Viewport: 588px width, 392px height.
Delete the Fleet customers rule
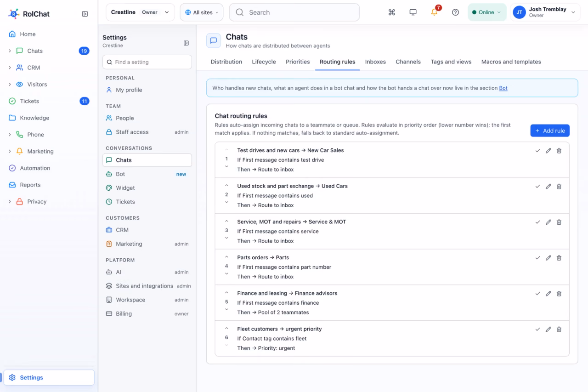(559, 330)
